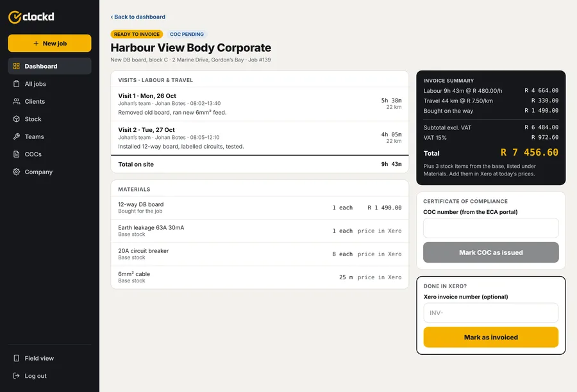Image resolution: width=577 pixels, height=392 pixels.
Task: Click the Clients people icon
Action: click(16, 101)
